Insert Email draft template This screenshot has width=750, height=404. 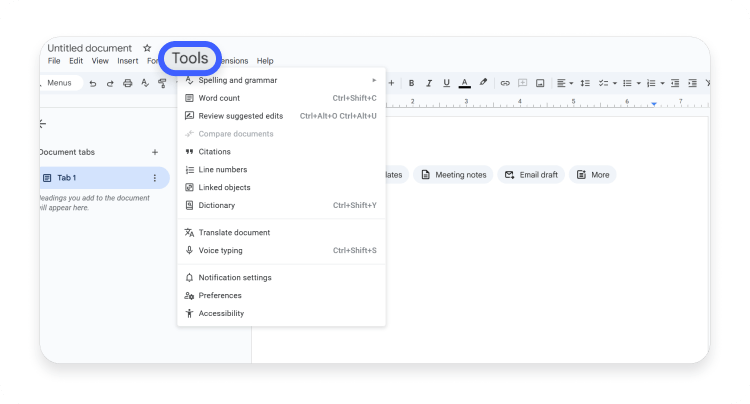pyautogui.click(x=531, y=175)
